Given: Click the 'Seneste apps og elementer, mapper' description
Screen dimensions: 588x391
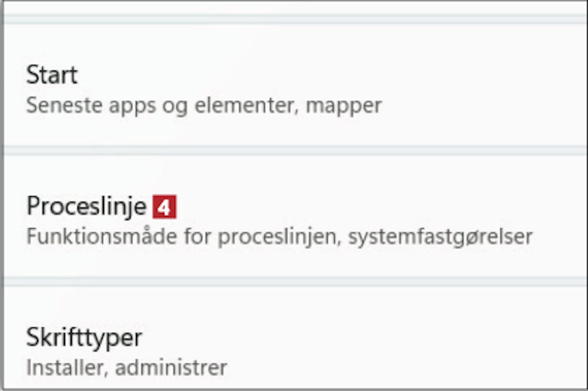Looking at the screenshot, I should pos(203,106).
